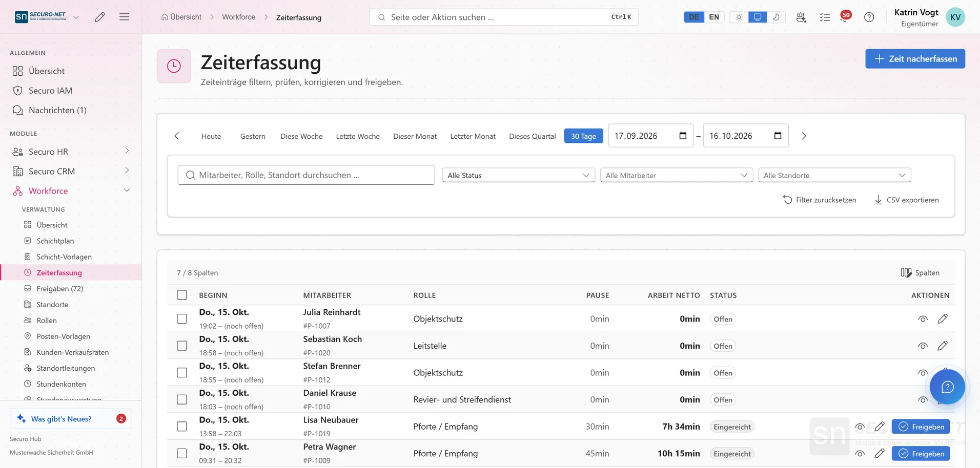Click Freigeben for Lisa Neubauer
Image resolution: width=980 pixels, height=468 pixels.
click(921, 427)
